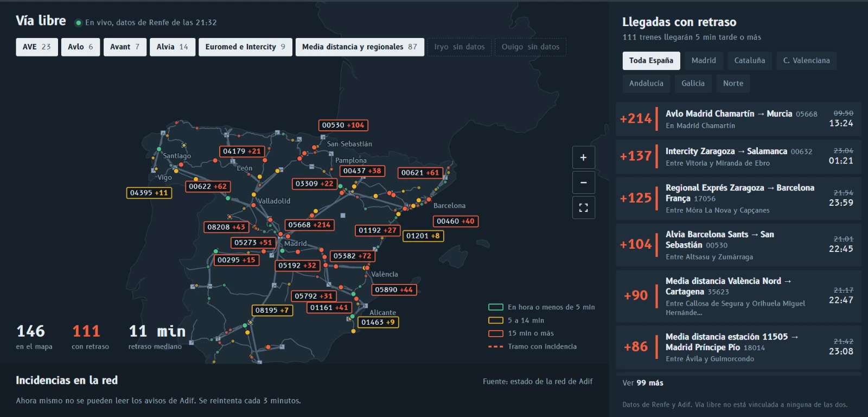Switch to the Cataluña region tab
This screenshot has height=417, width=868.
(x=750, y=60)
